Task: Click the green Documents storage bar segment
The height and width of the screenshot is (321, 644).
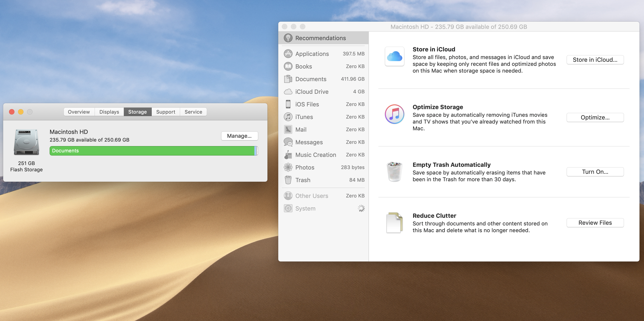Action: coord(152,151)
